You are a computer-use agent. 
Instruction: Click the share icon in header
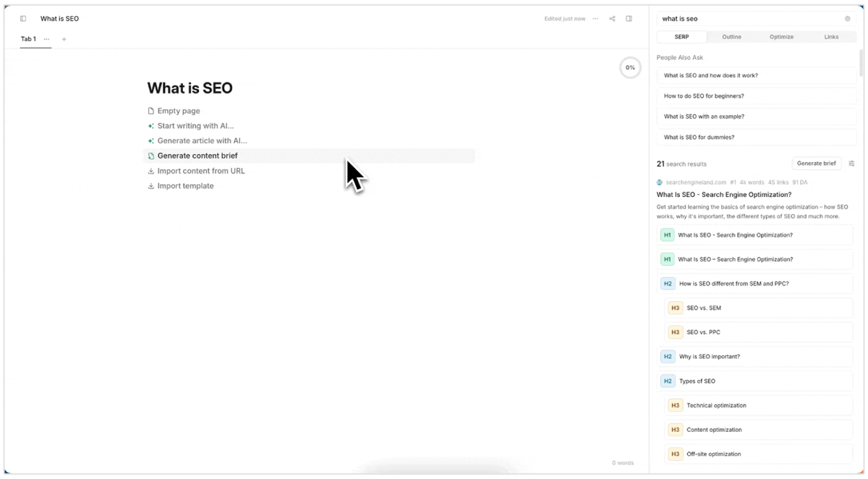[x=612, y=19]
